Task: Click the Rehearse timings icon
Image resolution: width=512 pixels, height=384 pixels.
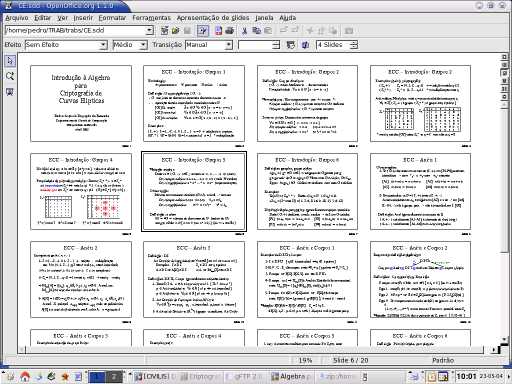Action: [291, 45]
